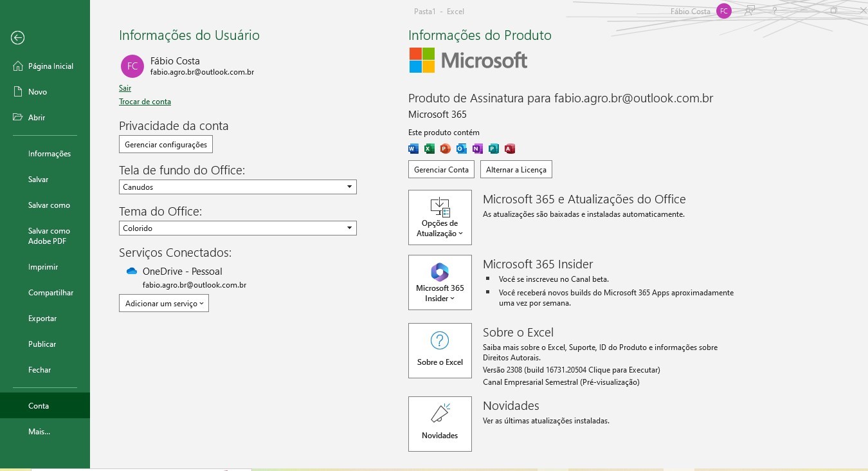
Task: Select Salvar in sidebar
Action: point(45,180)
